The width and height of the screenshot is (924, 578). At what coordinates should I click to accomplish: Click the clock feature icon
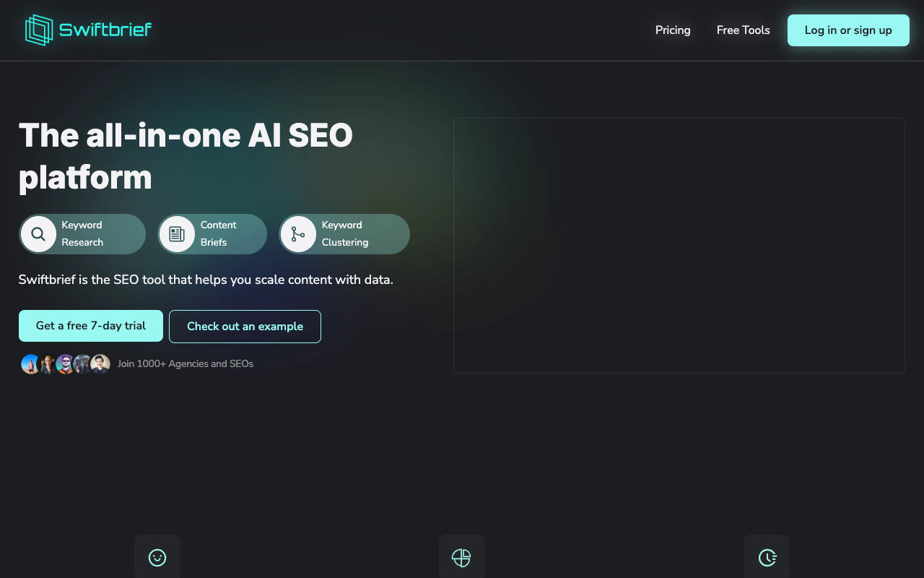tap(767, 557)
